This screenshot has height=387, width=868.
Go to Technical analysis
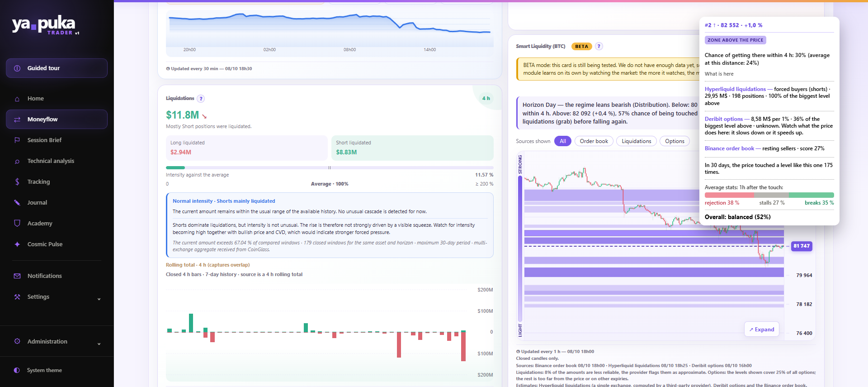[x=57, y=161]
